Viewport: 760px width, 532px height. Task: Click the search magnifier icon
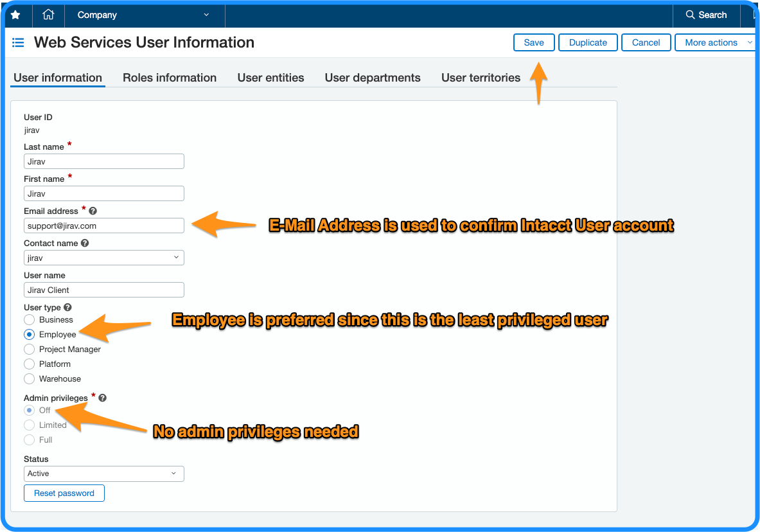coord(690,15)
